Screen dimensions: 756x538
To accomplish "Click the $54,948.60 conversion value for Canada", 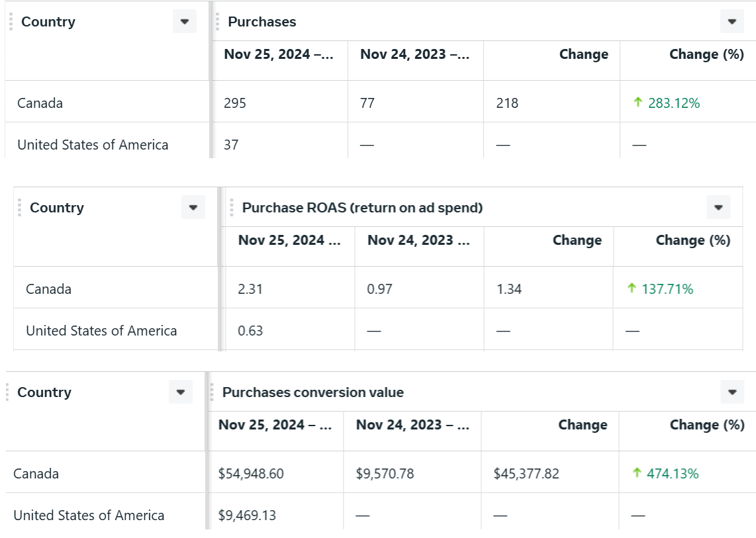I will [252, 474].
